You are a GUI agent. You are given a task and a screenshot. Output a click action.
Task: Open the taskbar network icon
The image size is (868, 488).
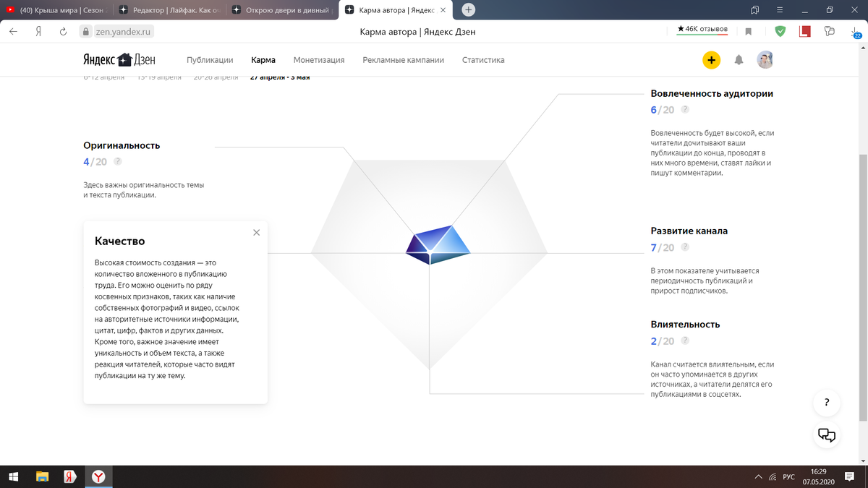click(773, 477)
